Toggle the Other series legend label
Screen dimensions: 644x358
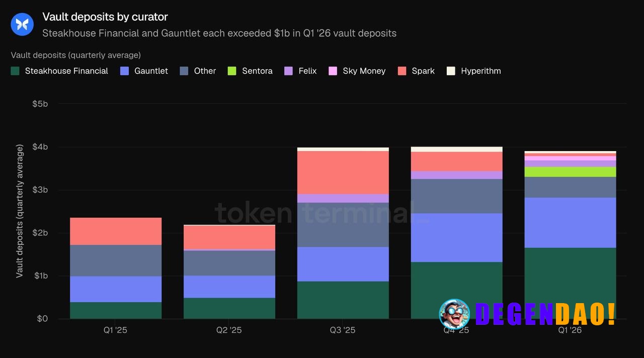(205, 71)
